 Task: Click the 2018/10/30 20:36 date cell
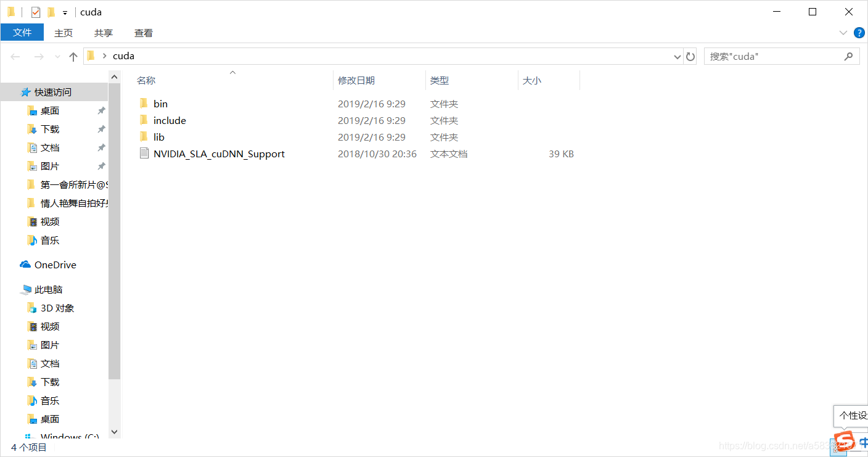377,154
